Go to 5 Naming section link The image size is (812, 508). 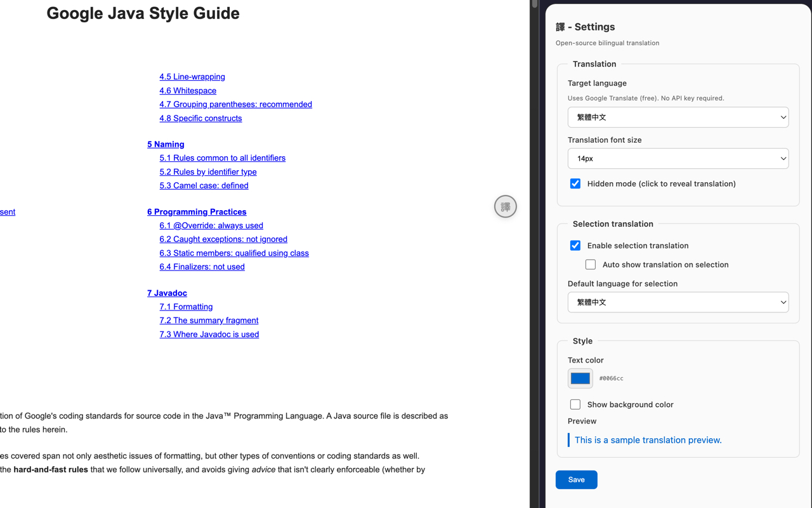(x=166, y=144)
